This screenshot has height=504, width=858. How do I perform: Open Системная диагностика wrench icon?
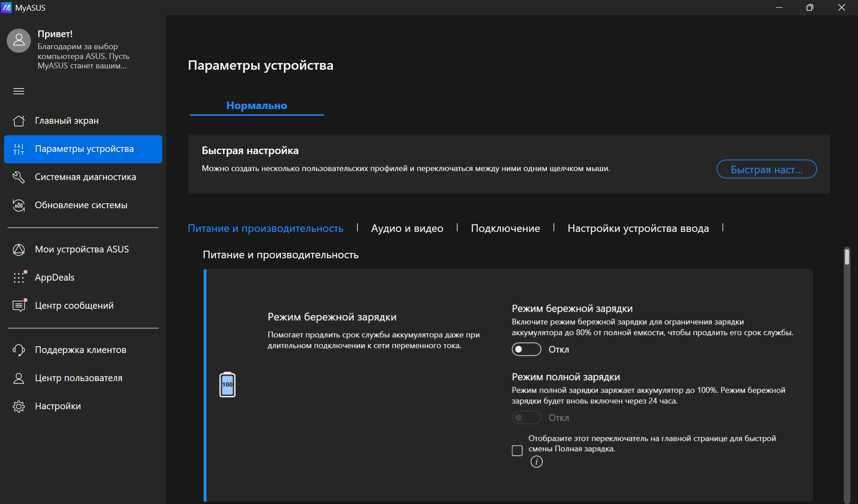[x=19, y=177]
